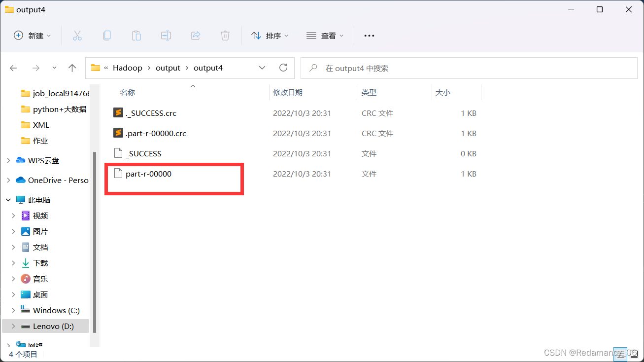Click the 0 KB size of _SUCCESS
This screenshot has width=644, height=362.
pos(469,153)
